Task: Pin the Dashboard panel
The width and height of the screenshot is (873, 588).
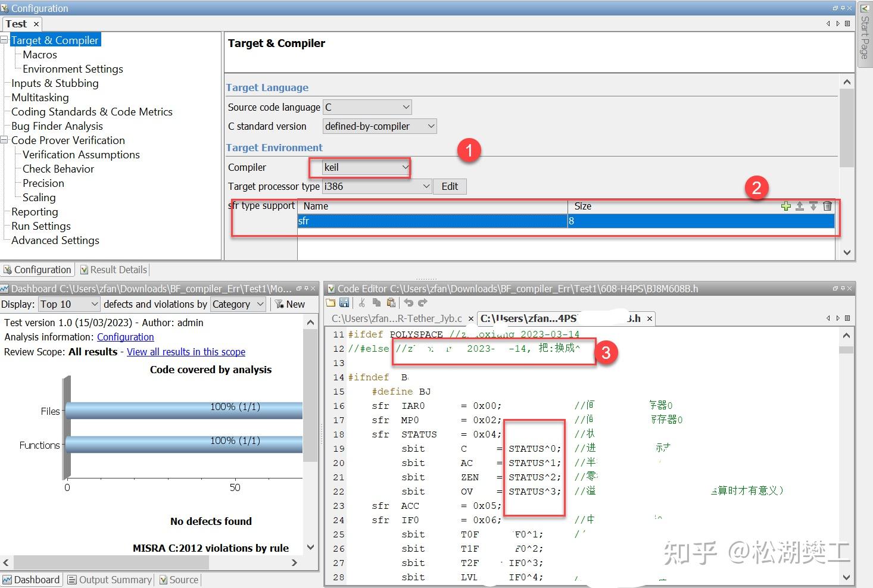Action: [307, 288]
